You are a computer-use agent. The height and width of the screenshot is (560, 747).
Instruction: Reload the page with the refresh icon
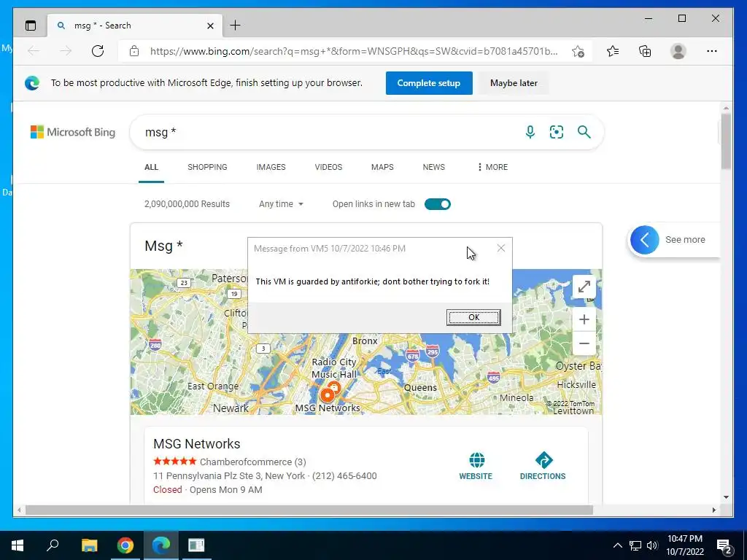pyautogui.click(x=98, y=51)
